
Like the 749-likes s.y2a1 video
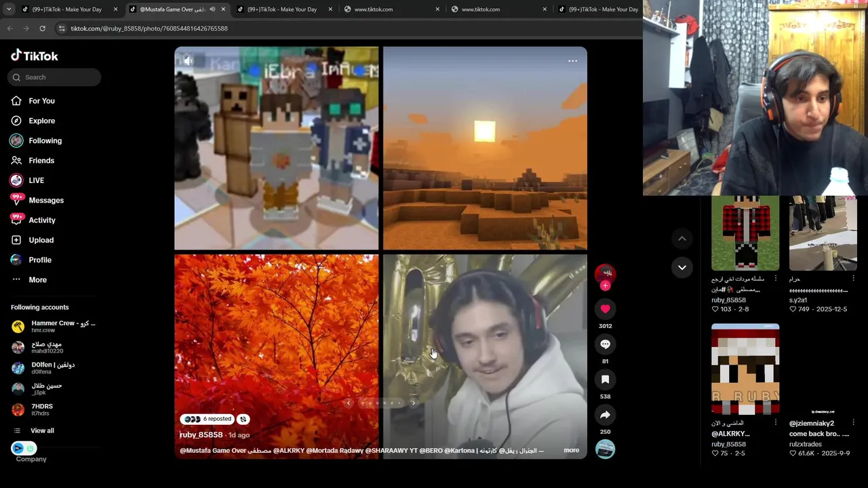[x=793, y=309]
